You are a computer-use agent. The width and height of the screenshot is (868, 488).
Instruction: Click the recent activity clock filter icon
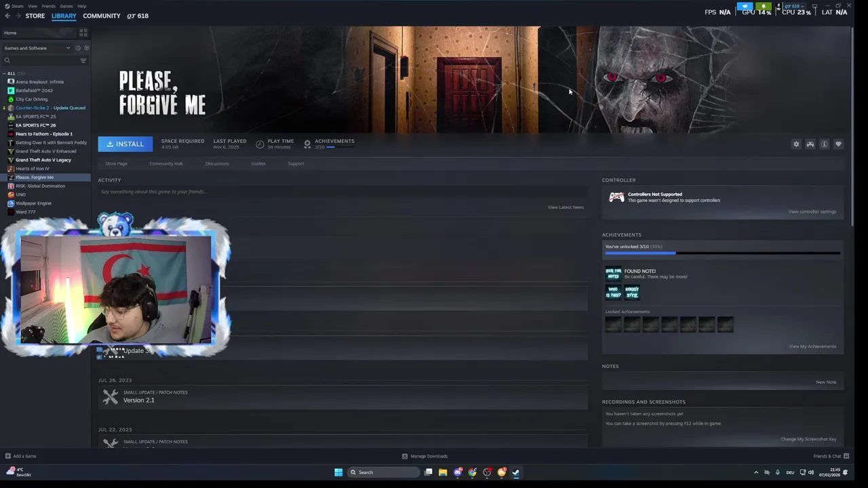tap(78, 48)
